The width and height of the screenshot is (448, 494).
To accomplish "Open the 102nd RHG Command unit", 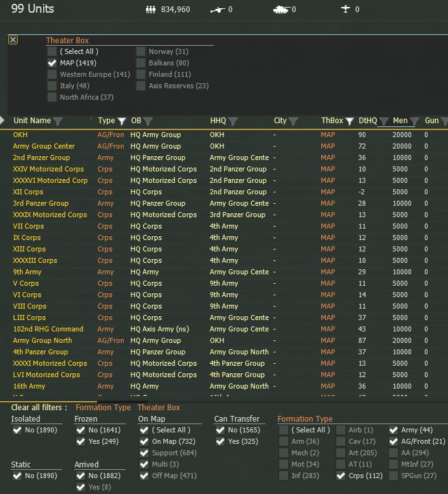I will (x=48, y=330).
